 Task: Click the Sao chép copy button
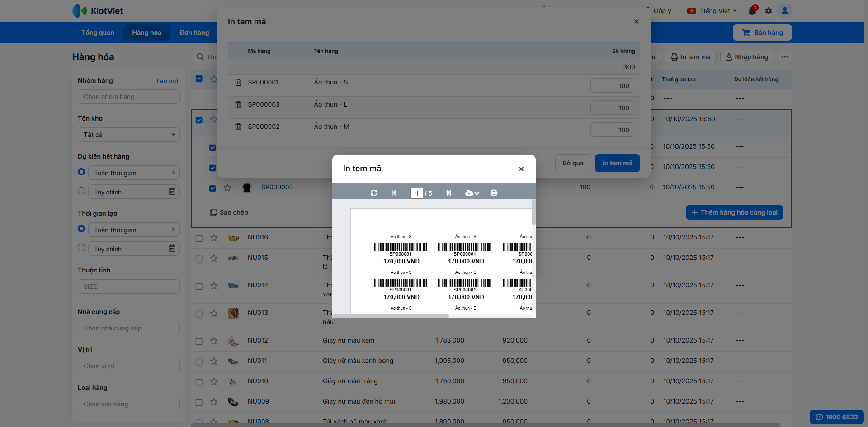click(229, 212)
